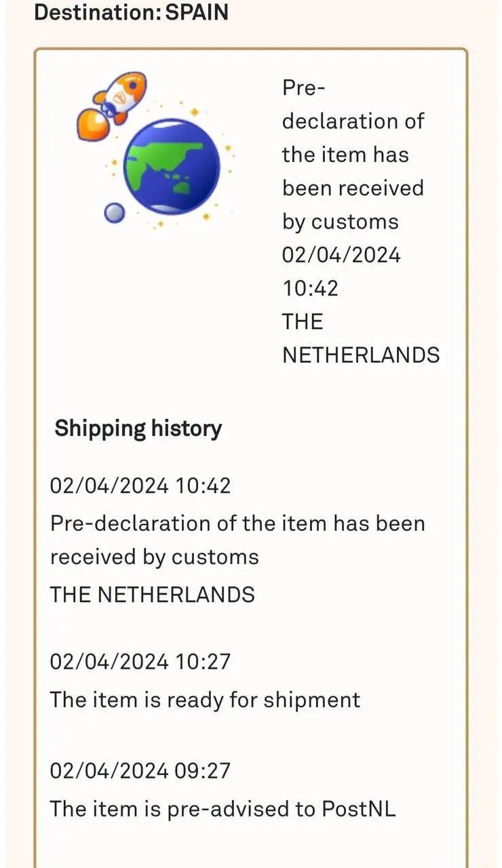The image size is (502, 868).
Task: Select the 02/04/2024 09:27 history timestamp
Action: tap(140, 771)
